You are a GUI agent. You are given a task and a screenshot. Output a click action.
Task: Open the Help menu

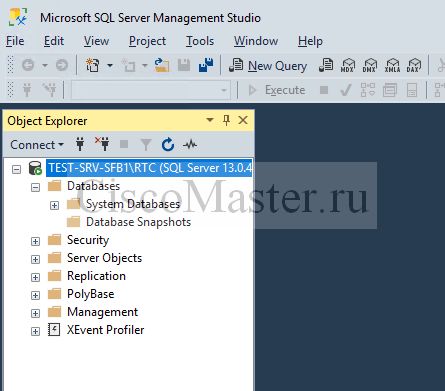(310, 41)
